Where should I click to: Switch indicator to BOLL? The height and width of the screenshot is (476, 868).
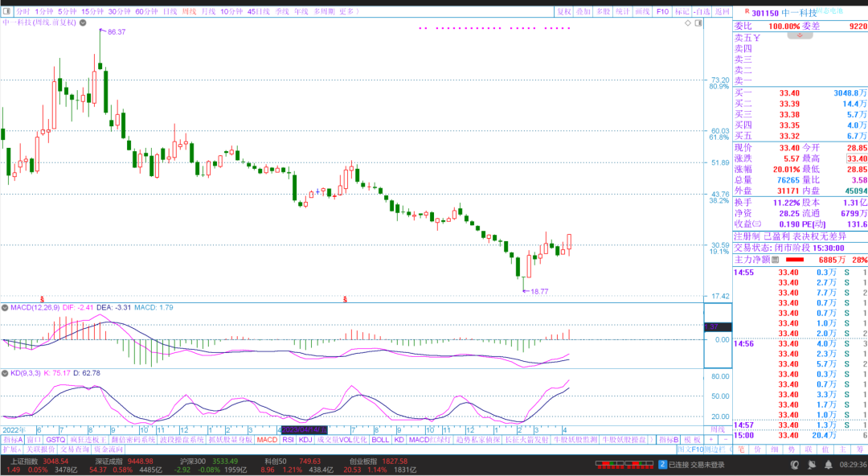point(380,440)
